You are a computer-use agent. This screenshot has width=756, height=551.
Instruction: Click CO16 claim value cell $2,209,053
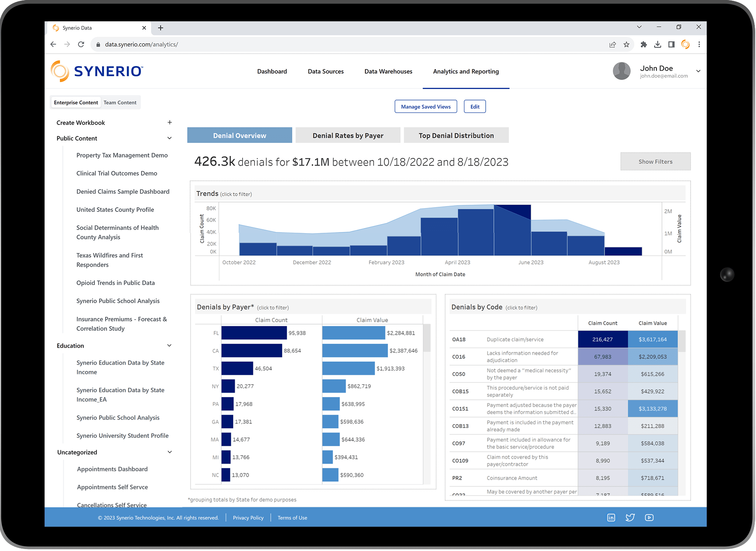pyautogui.click(x=652, y=357)
